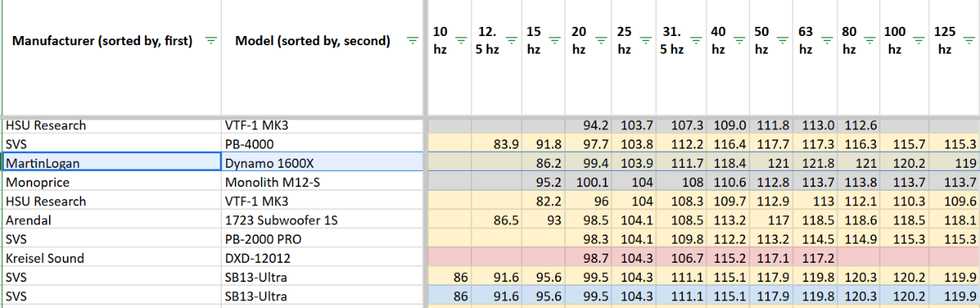Select DXD-12012 value 117.2 at 63 hz

click(x=816, y=258)
